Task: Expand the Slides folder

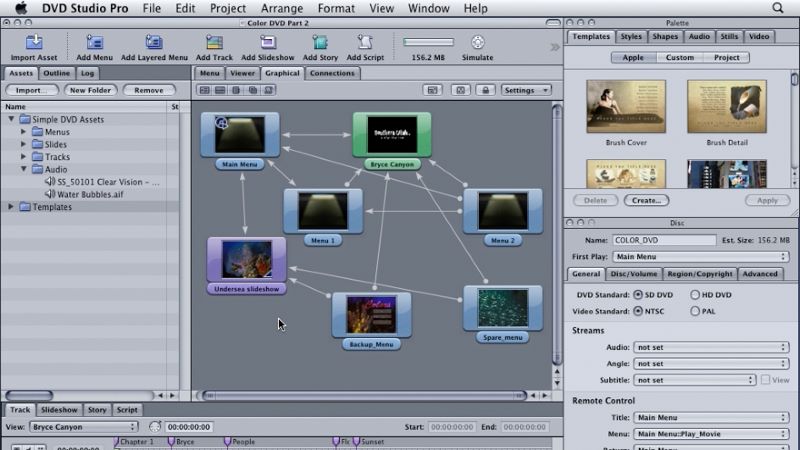Action: (x=23, y=144)
